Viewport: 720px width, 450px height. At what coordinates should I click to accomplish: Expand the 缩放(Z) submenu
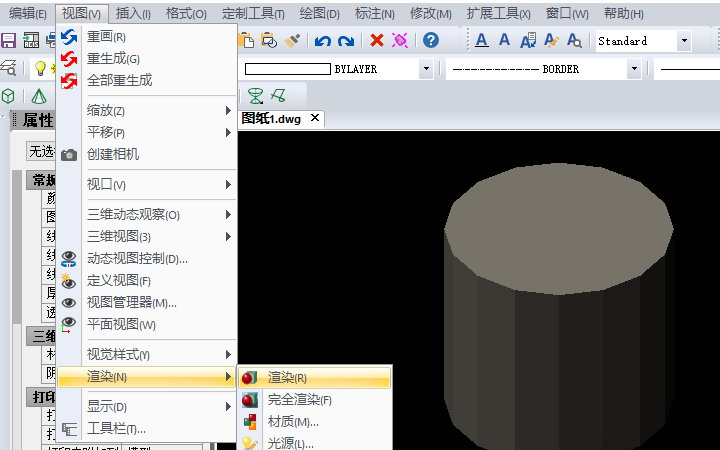pos(147,111)
